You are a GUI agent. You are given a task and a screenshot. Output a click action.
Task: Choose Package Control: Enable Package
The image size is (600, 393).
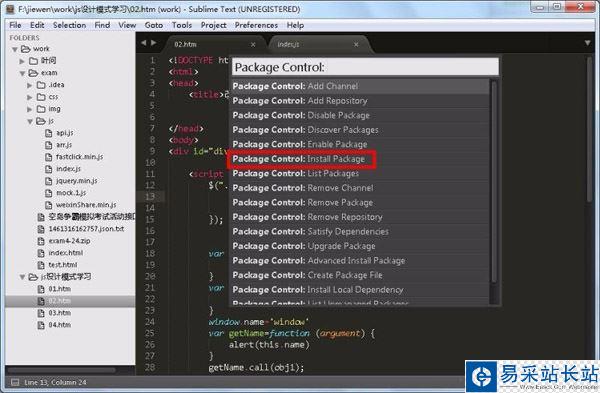[360, 144]
